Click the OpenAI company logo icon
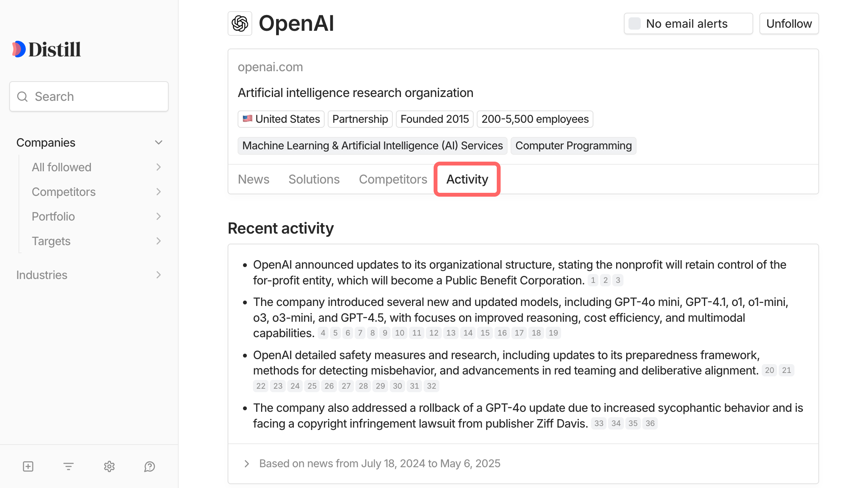 (240, 23)
